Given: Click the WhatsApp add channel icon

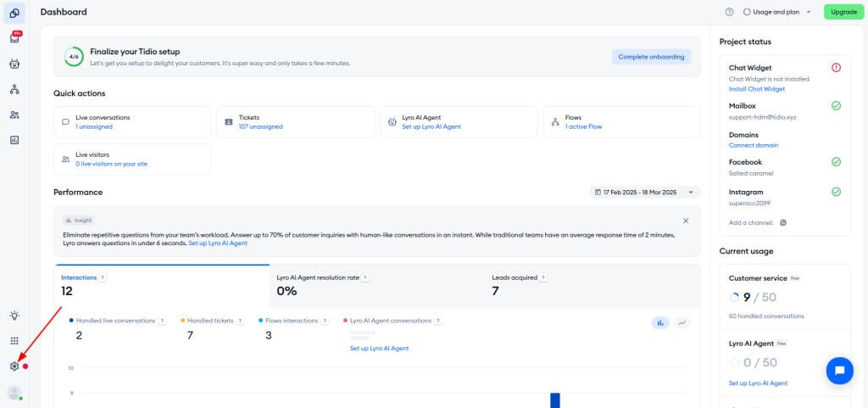Looking at the screenshot, I should 782,222.
